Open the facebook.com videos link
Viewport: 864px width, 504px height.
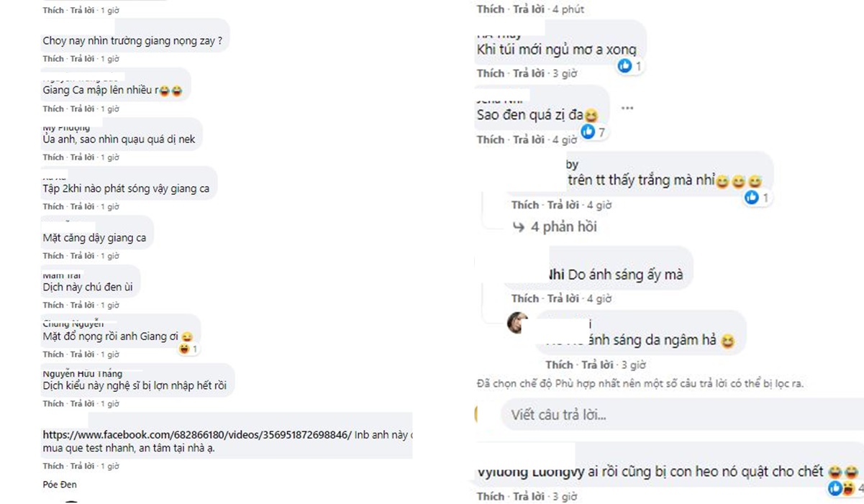coord(197,435)
